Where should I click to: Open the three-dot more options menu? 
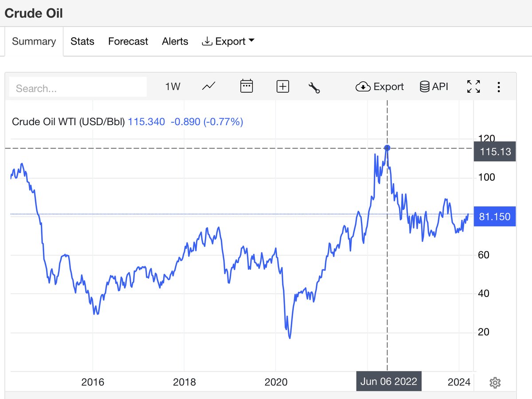[x=499, y=87]
